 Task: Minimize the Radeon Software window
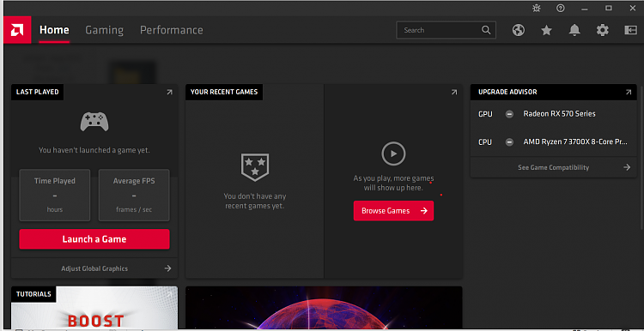click(585, 9)
